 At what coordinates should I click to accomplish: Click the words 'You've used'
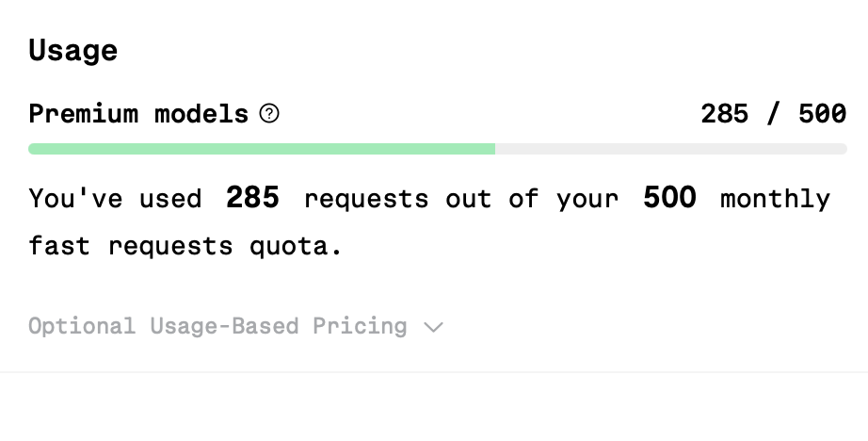[115, 198]
